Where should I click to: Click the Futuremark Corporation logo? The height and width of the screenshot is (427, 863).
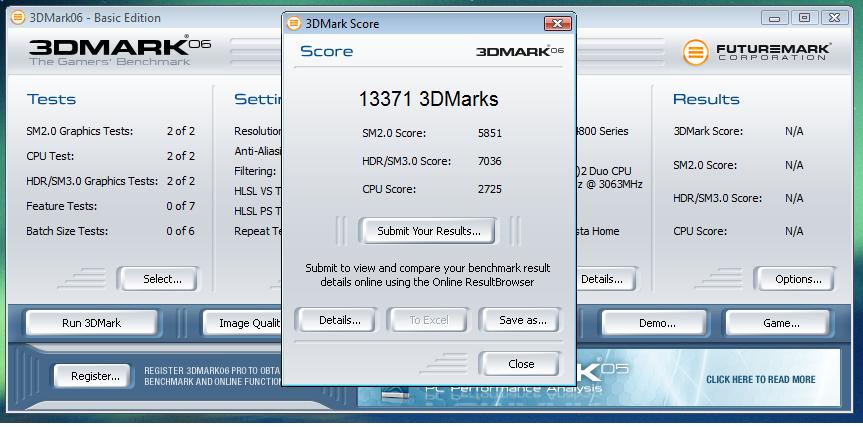756,52
